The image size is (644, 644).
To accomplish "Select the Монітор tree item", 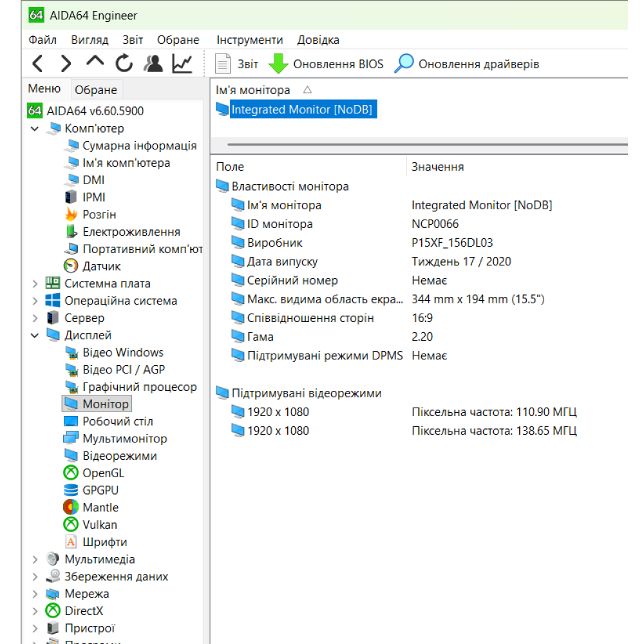I will tap(97, 404).
